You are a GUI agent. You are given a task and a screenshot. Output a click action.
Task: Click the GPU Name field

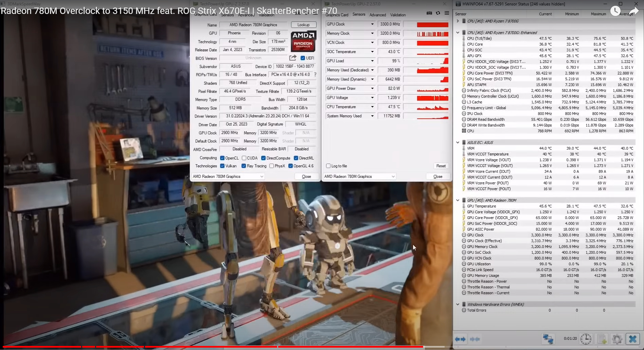coord(253,25)
